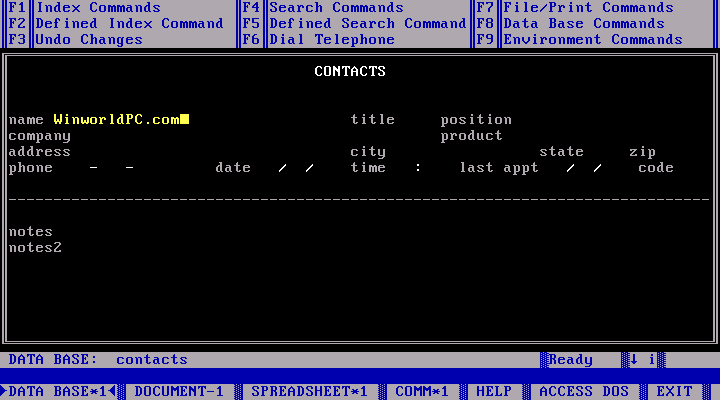Viewport: 720px width, 400px height.
Task: Click the last appt field label
Action: pyautogui.click(x=499, y=168)
